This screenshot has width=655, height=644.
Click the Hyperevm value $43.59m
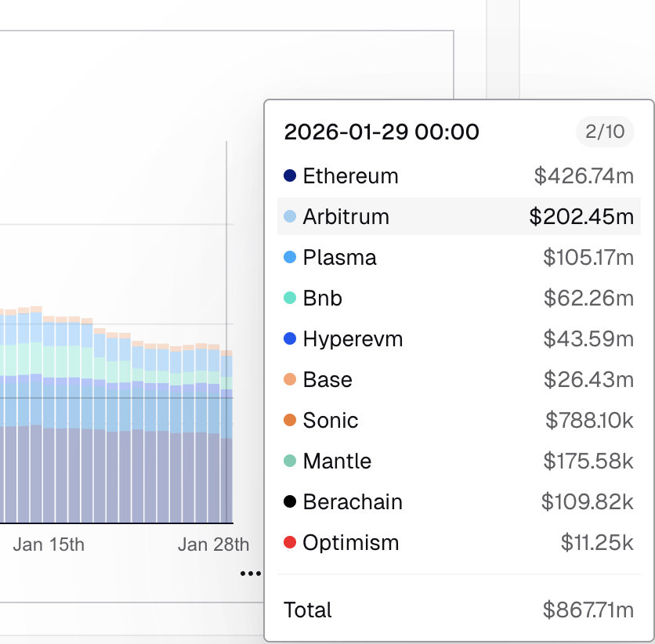pos(588,338)
